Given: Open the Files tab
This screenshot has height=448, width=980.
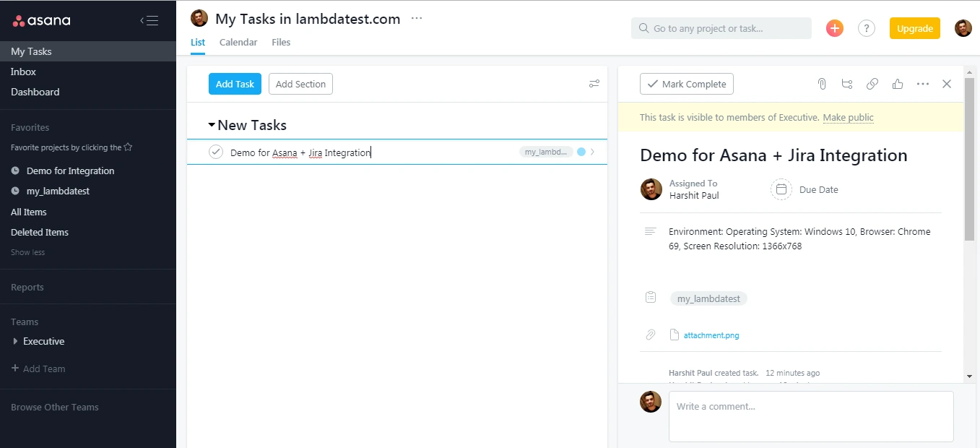Looking at the screenshot, I should [281, 42].
